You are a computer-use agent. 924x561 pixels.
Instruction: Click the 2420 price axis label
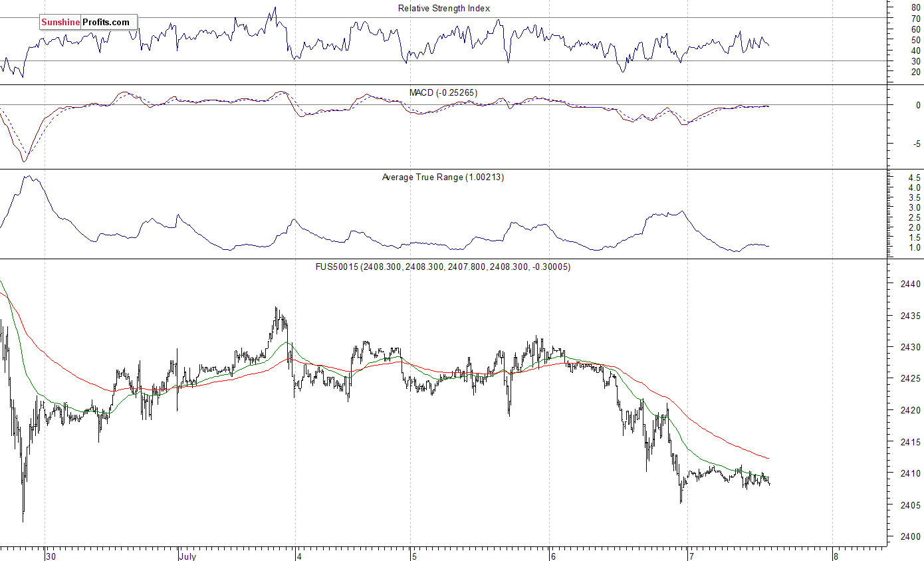tap(910, 410)
